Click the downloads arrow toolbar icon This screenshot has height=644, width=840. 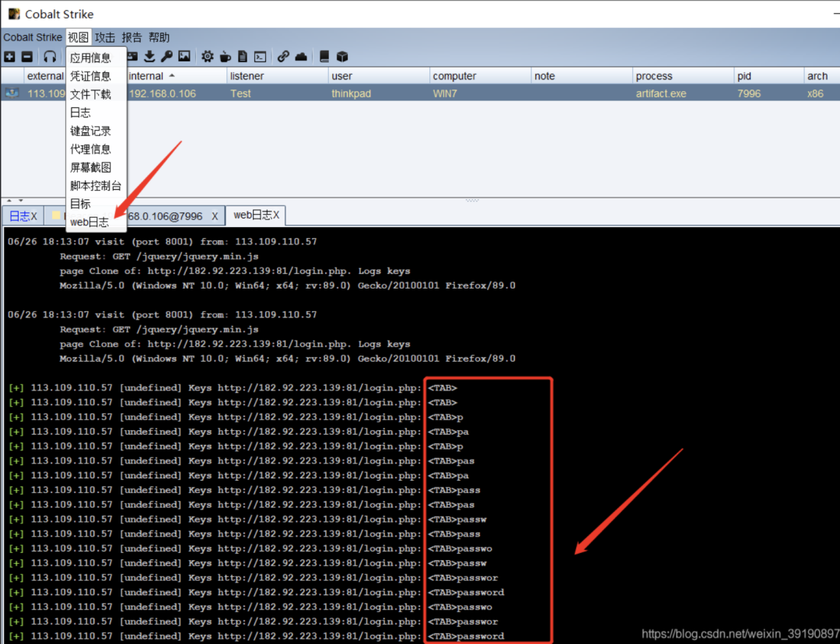(149, 56)
